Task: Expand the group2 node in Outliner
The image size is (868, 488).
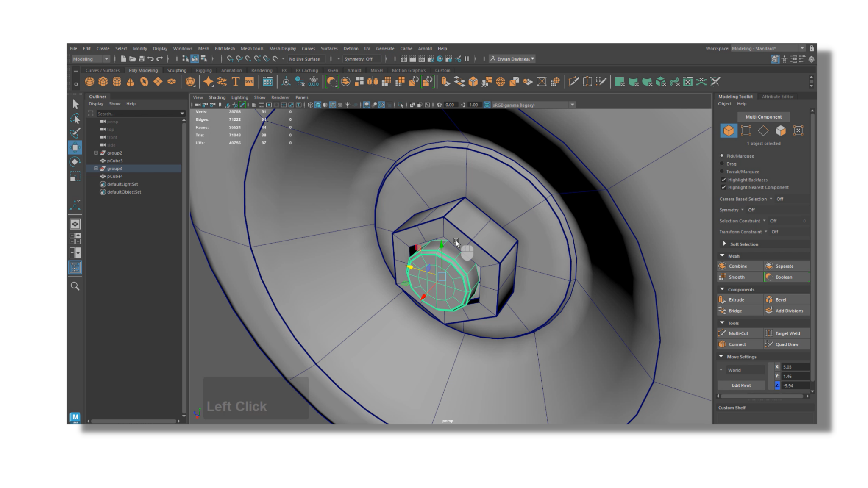Action: [96, 153]
